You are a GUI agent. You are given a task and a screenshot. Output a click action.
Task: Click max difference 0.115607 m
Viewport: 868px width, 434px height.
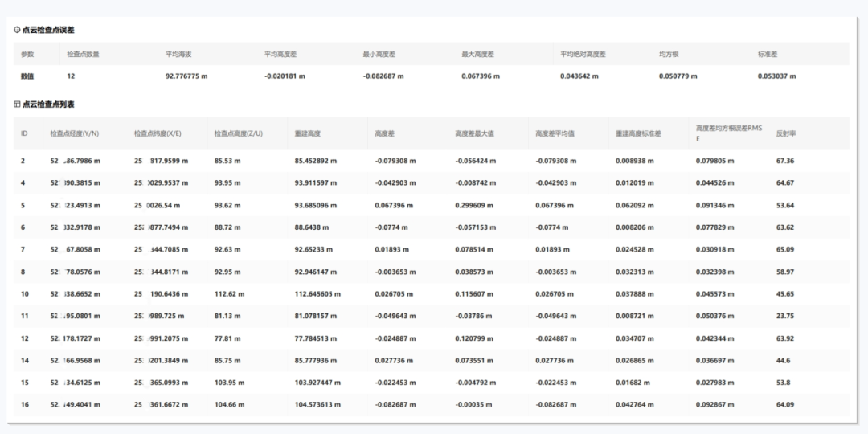tap(474, 294)
